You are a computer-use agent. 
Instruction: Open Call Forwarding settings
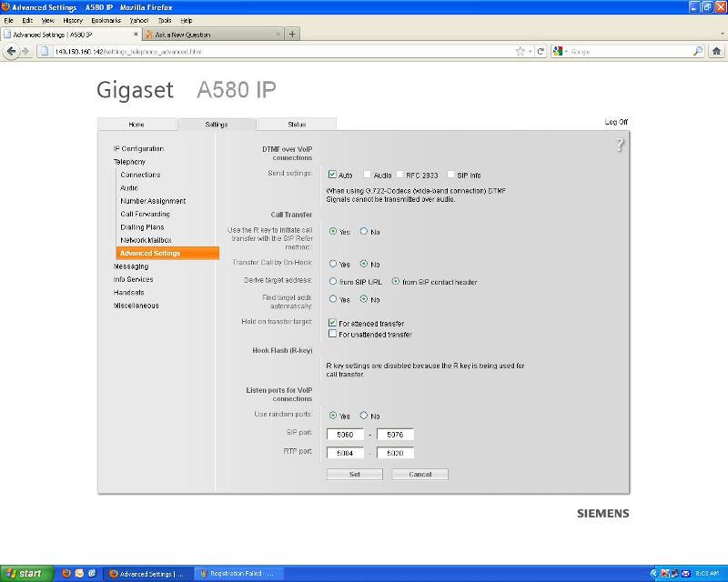[145, 214]
